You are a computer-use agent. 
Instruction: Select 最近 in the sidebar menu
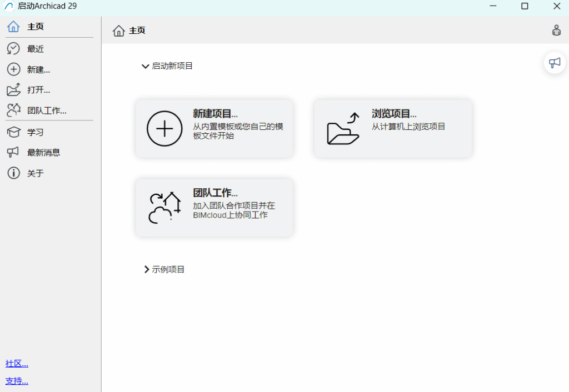pos(36,49)
